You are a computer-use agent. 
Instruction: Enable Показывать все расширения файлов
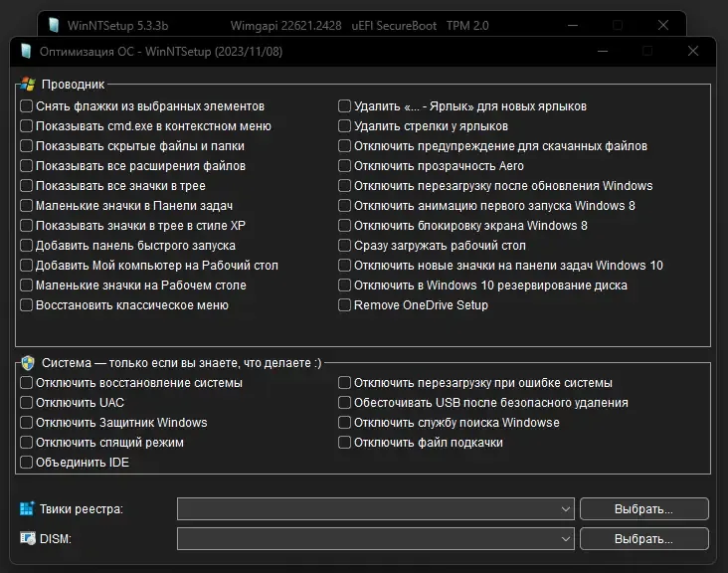tap(27, 166)
